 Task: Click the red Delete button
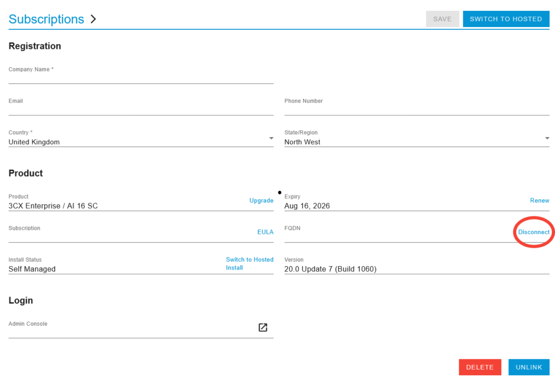click(x=480, y=367)
